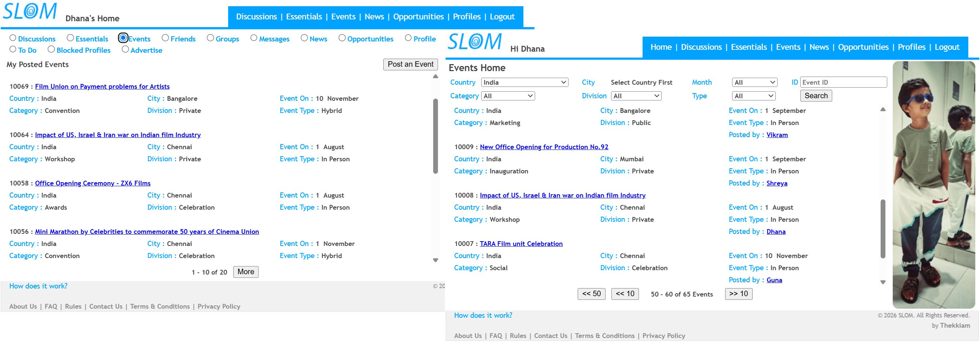Open Opportunities in Events Home top menu
The height and width of the screenshot is (342, 980).
click(863, 47)
